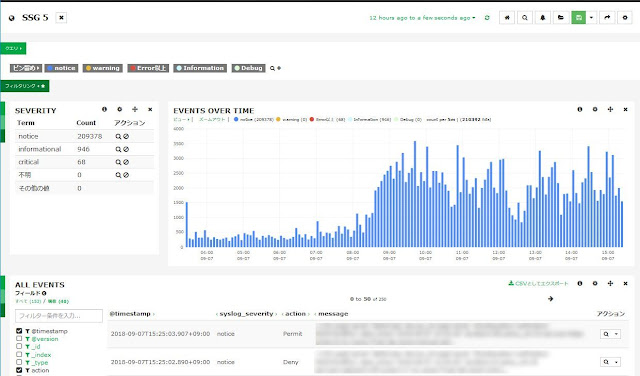Sort by @timestamp column header
Image resolution: width=640 pixels, height=376 pixels.
tap(130, 314)
